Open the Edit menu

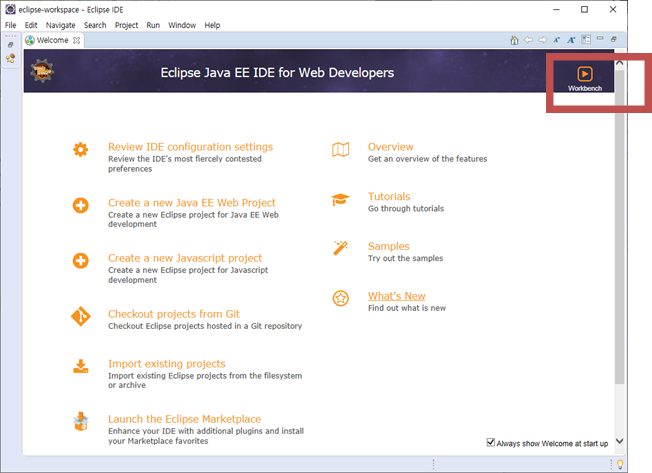coord(31,25)
